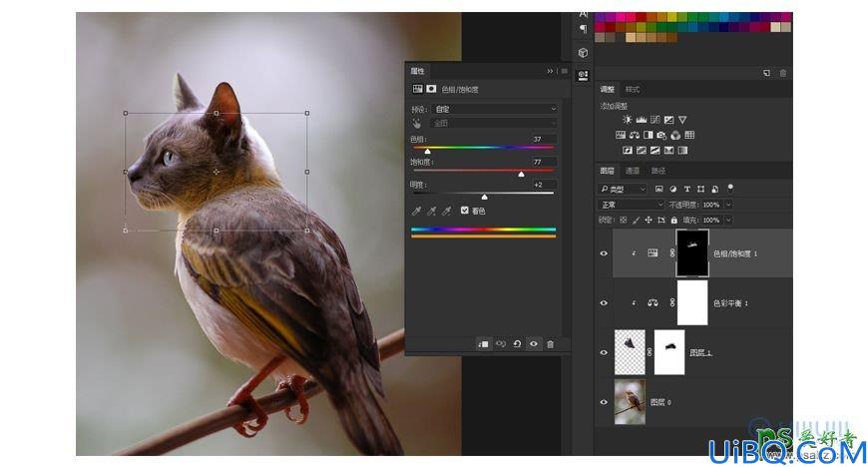The height and width of the screenshot is (467, 868).
Task: Add a Black & White adjustment icon
Action: [x=648, y=135]
